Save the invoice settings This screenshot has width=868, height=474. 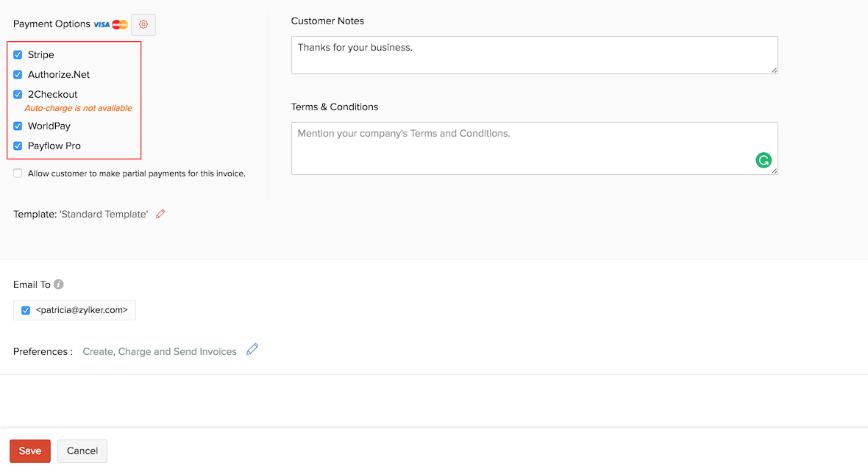[29, 450]
